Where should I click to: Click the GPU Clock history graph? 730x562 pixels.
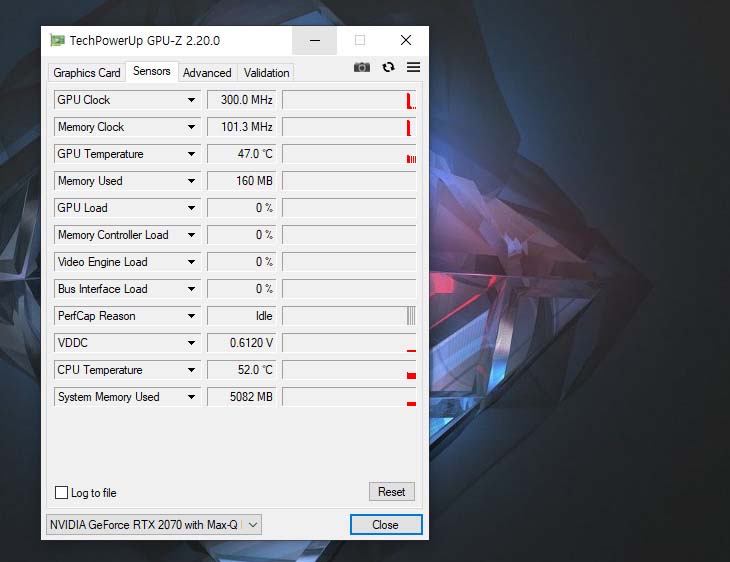[x=349, y=100]
